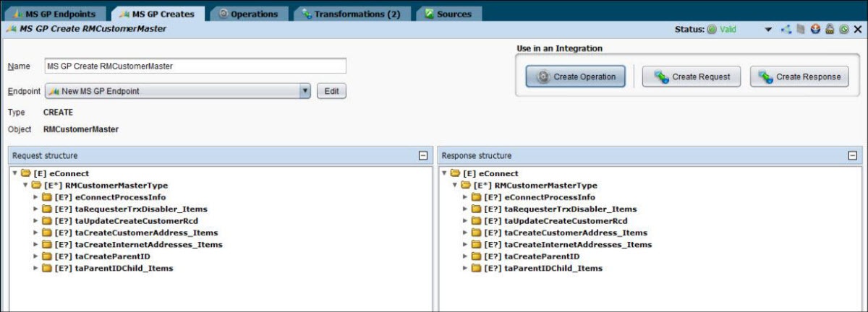Click into the Name text field
The image size is (868, 312).
click(x=195, y=66)
